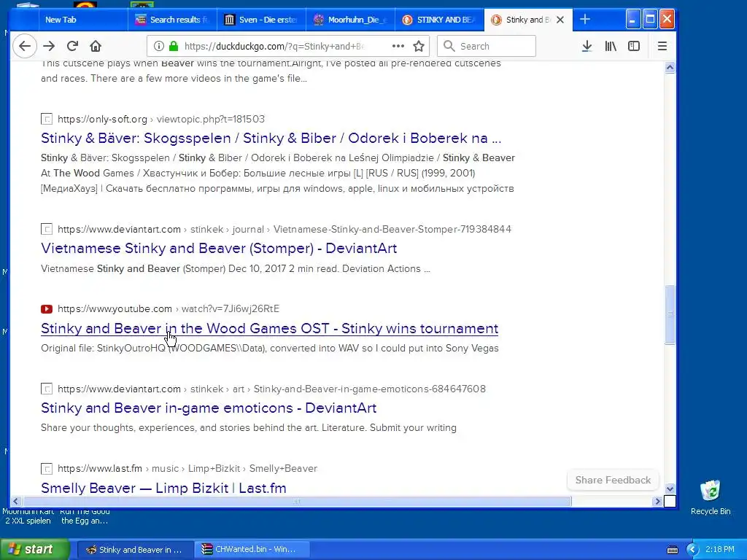The image size is (747, 560).
Task: Click favicon beside last.fm result
Action: coord(47,469)
